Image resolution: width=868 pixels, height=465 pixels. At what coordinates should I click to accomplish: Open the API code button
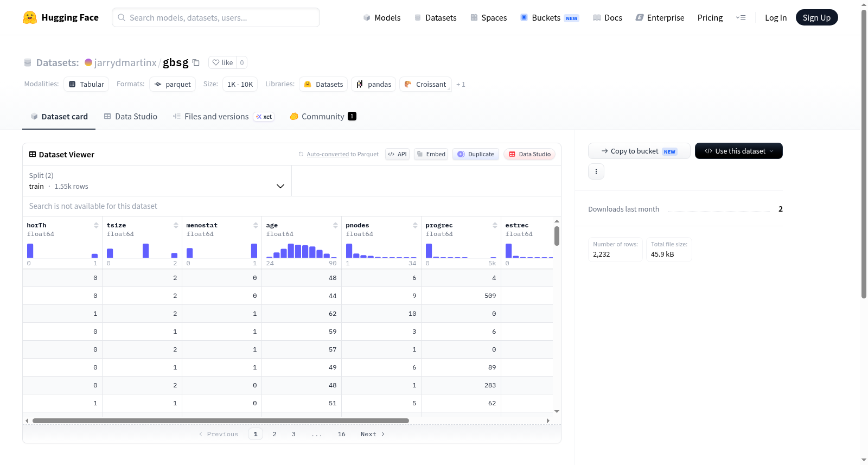click(x=397, y=154)
